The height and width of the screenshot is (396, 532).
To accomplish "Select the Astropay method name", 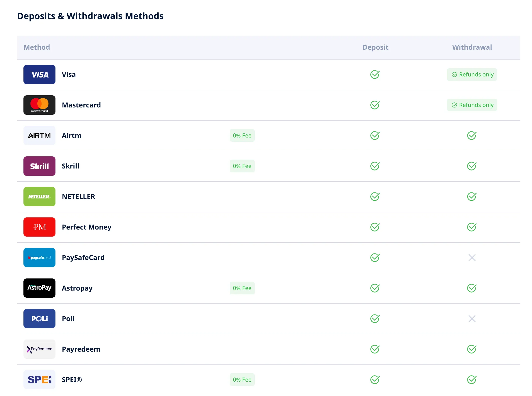I will (77, 288).
